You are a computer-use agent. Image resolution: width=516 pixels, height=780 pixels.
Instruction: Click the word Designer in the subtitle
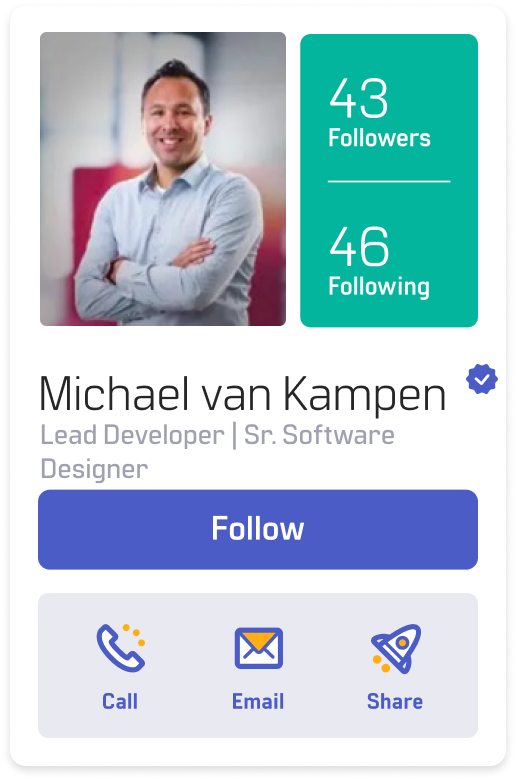point(94,469)
